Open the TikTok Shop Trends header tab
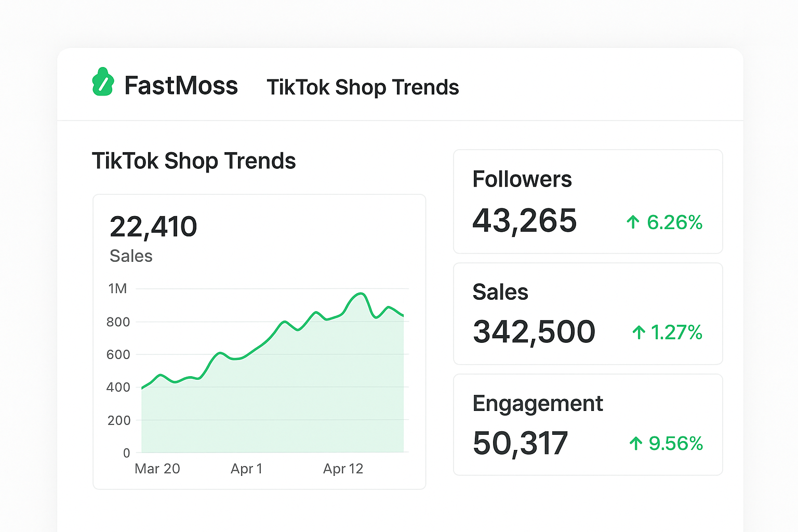This screenshot has width=798, height=532. coord(363,87)
